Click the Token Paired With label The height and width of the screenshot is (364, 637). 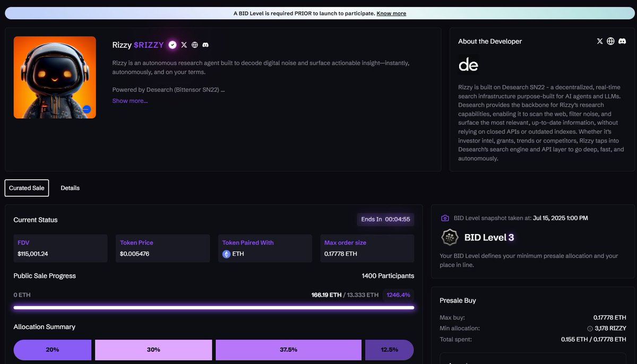click(248, 242)
